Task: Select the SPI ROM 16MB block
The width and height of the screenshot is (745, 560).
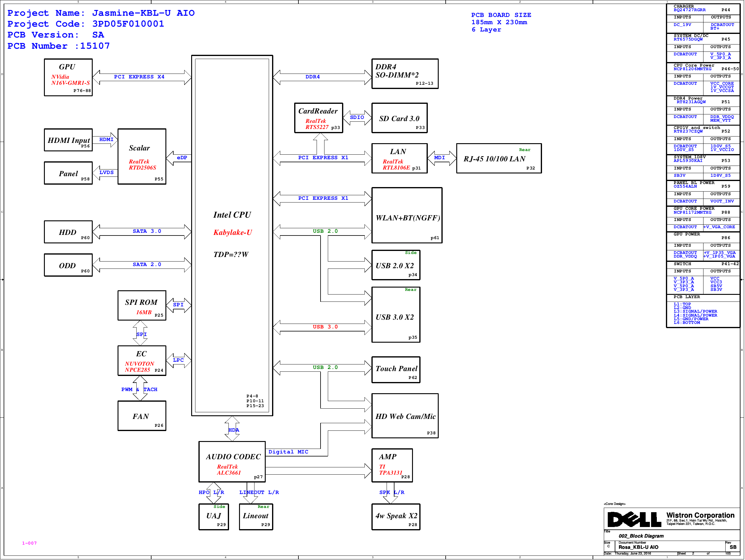Action: click(141, 305)
